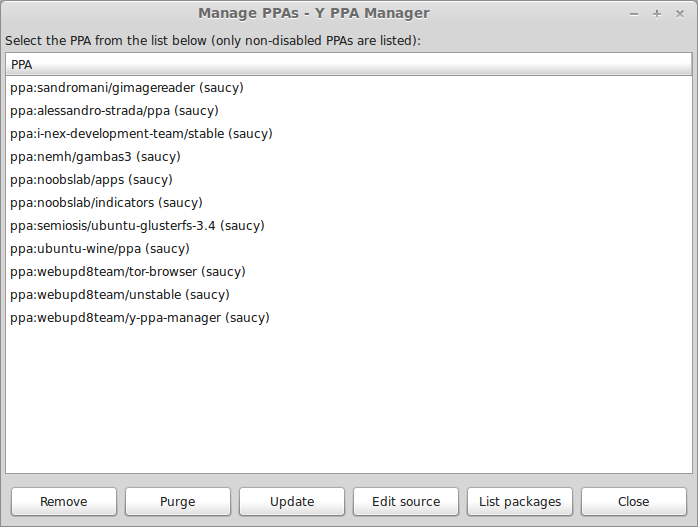Select ppa:noobslab/indicators entry
This screenshot has height=527, width=698.
(349, 203)
